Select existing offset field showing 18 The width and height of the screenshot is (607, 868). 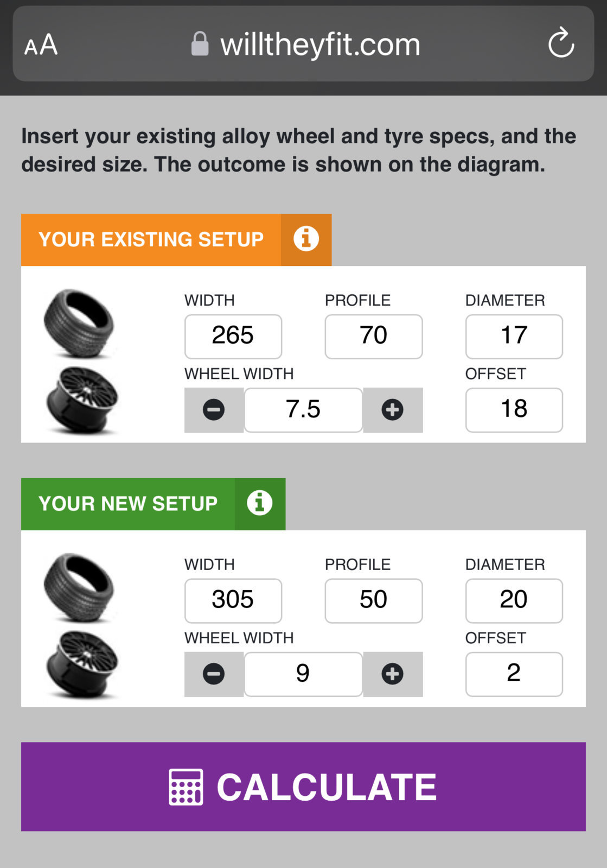514,410
